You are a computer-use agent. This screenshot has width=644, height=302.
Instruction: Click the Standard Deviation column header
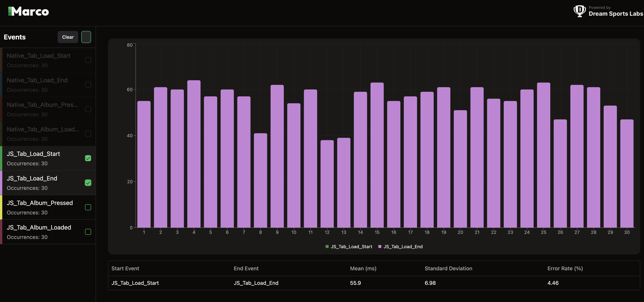point(448,269)
